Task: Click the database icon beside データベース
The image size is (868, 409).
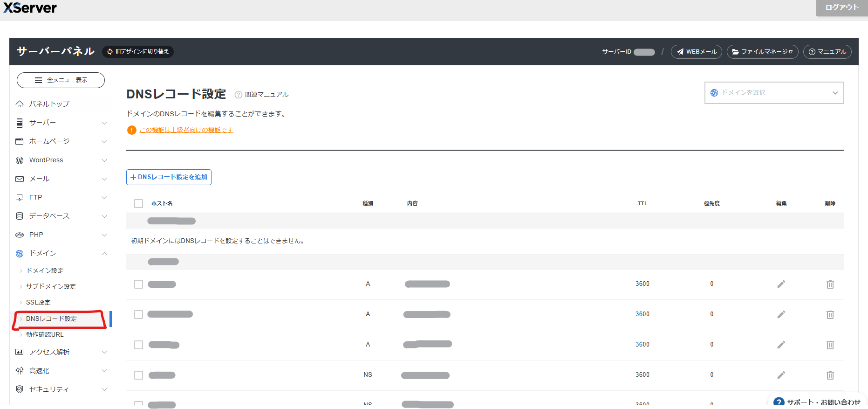Action: (20, 216)
